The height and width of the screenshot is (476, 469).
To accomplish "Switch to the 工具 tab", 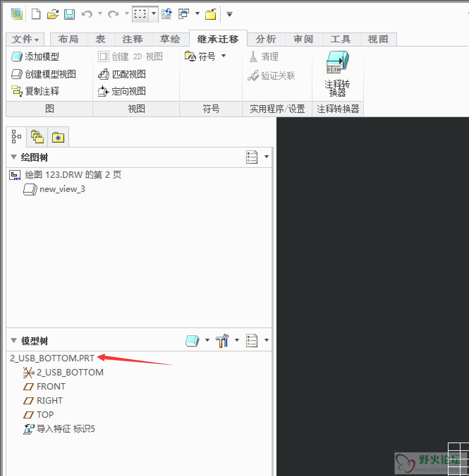I will pos(341,39).
